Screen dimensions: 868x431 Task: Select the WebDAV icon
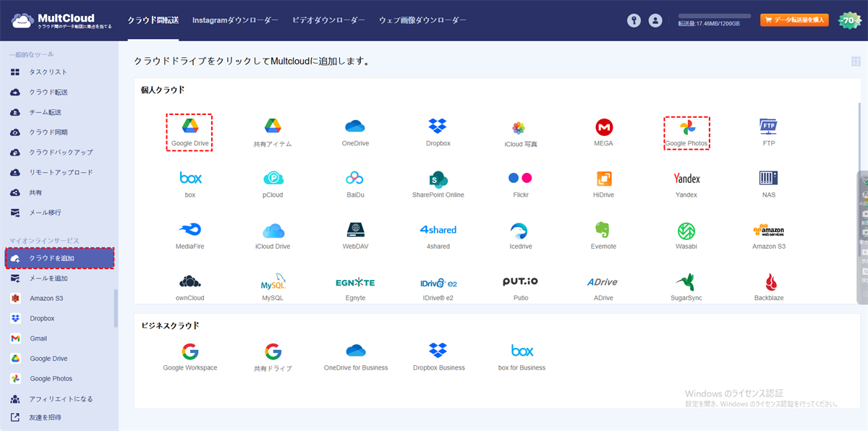[x=355, y=236]
